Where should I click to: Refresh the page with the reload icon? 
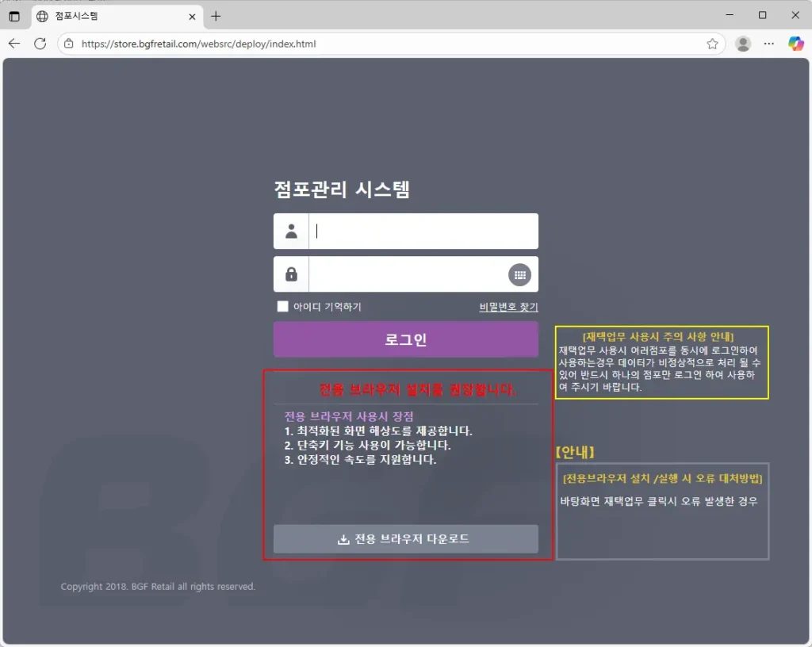pos(40,44)
